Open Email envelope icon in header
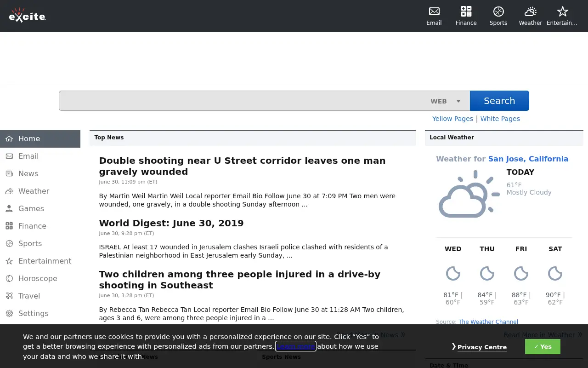Screen dimensions: 588x368 click(434, 11)
